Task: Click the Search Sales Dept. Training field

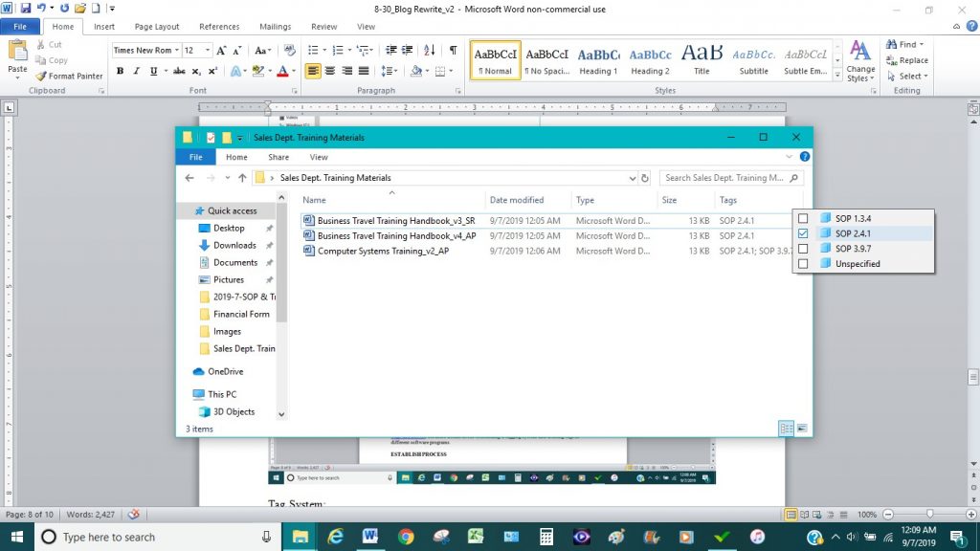Action: coord(725,178)
